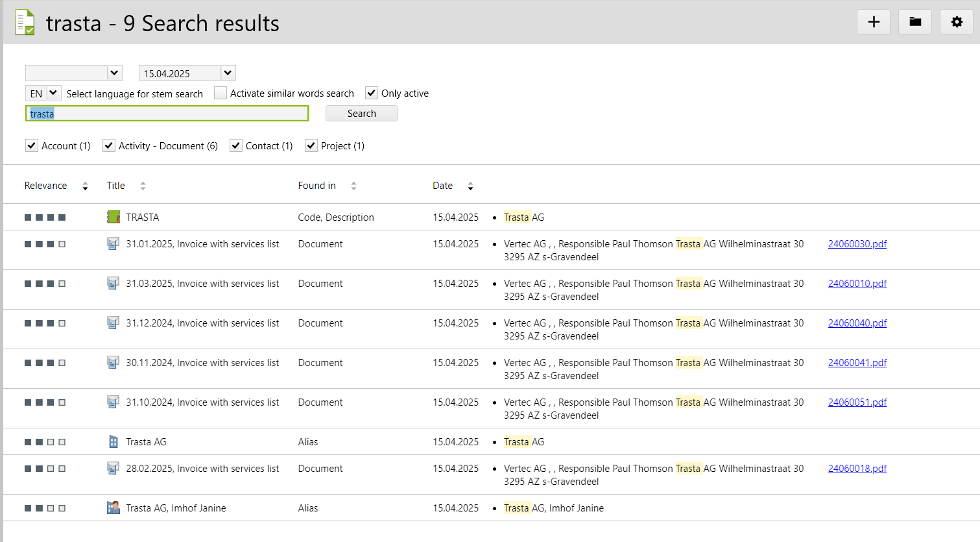Open the 24060018.pdf link
The image size is (980, 542).
[857, 469]
